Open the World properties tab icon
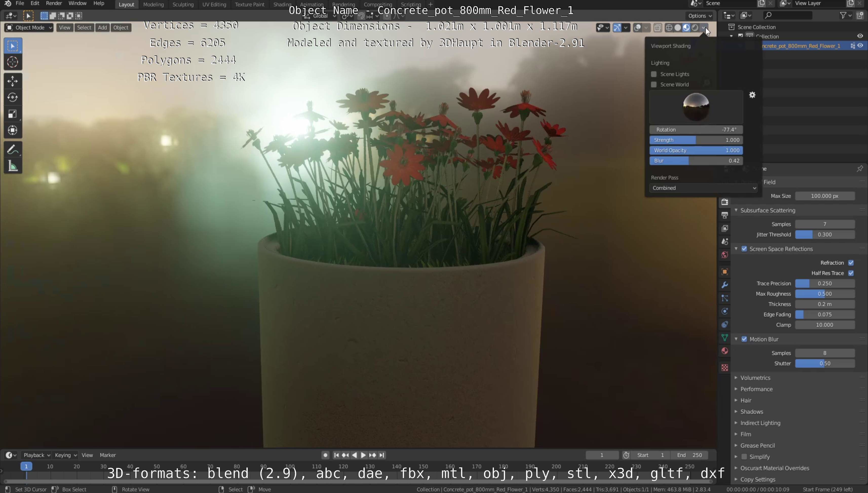This screenshot has width=868, height=493. [724, 255]
